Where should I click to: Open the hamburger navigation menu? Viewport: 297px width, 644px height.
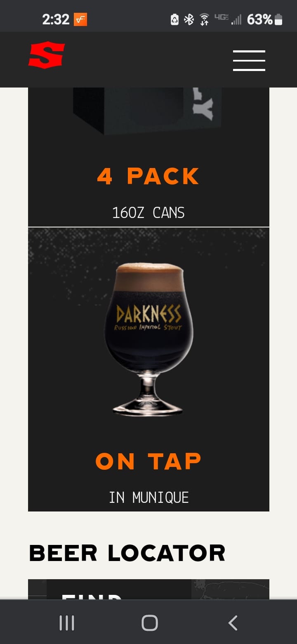click(x=249, y=61)
